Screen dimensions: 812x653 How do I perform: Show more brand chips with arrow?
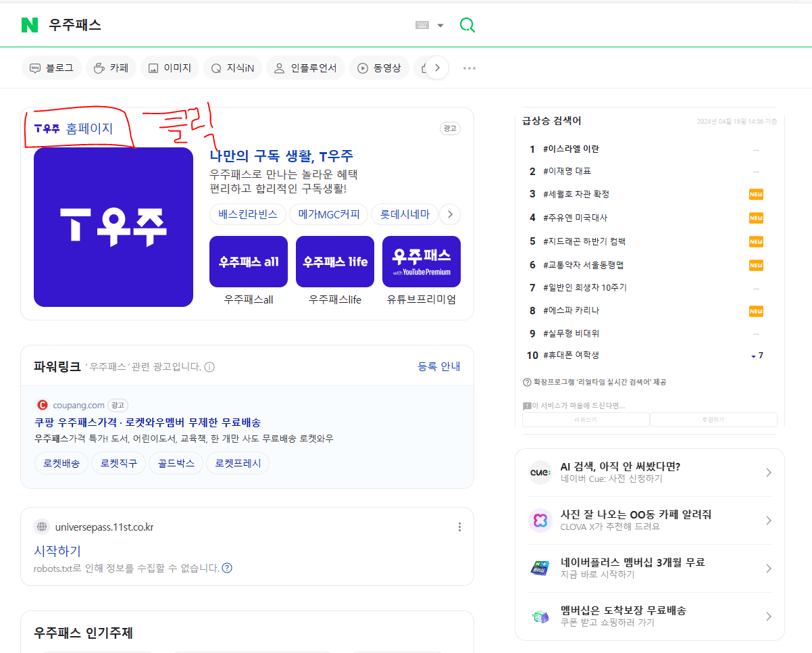(450, 214)
